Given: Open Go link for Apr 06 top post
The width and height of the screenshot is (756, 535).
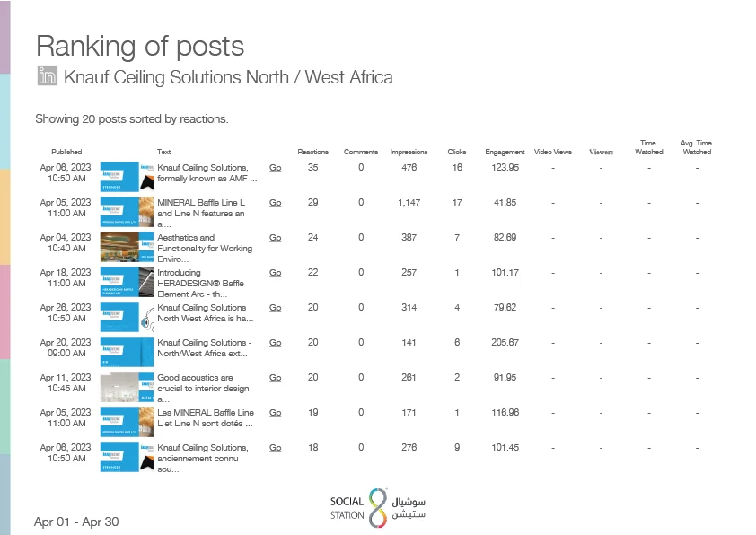Looking at the screenshot, I should pyautogui.click(x=276, y=168).
